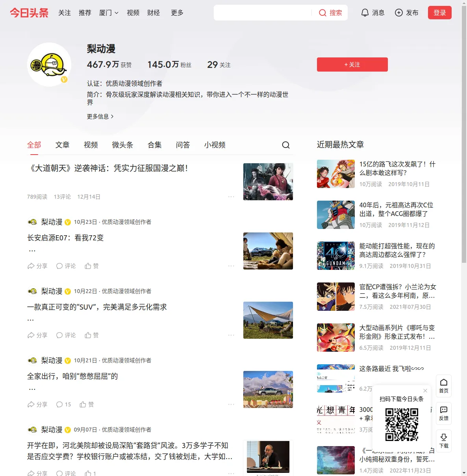The image size is (467, 476).
Task: Like the 全家出行 post
Action: (x=87, y=404)
